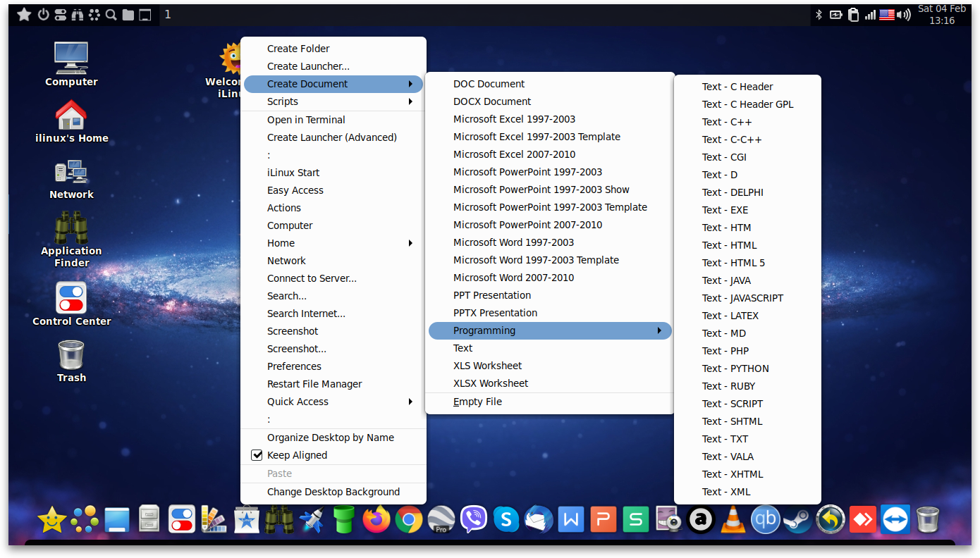This screenshot has height=558, width=980.
Task: Click the volume speaker tray icon
Action: [904, 15]
